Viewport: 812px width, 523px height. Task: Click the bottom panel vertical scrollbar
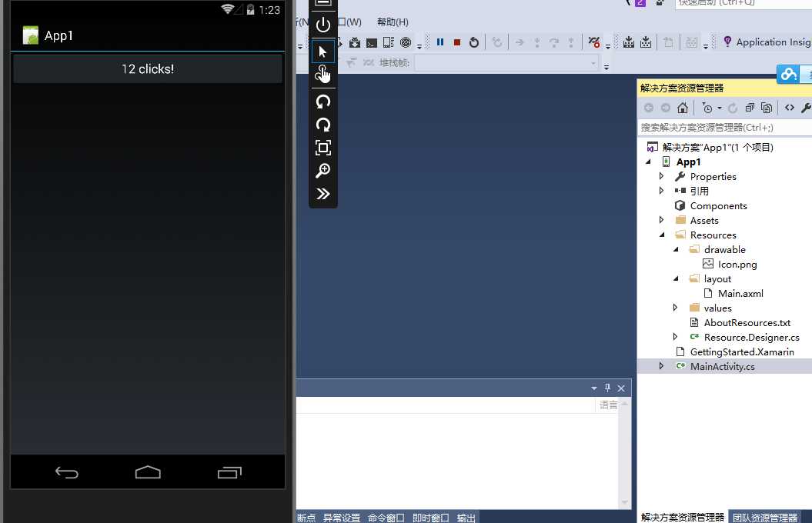[624, 453]
